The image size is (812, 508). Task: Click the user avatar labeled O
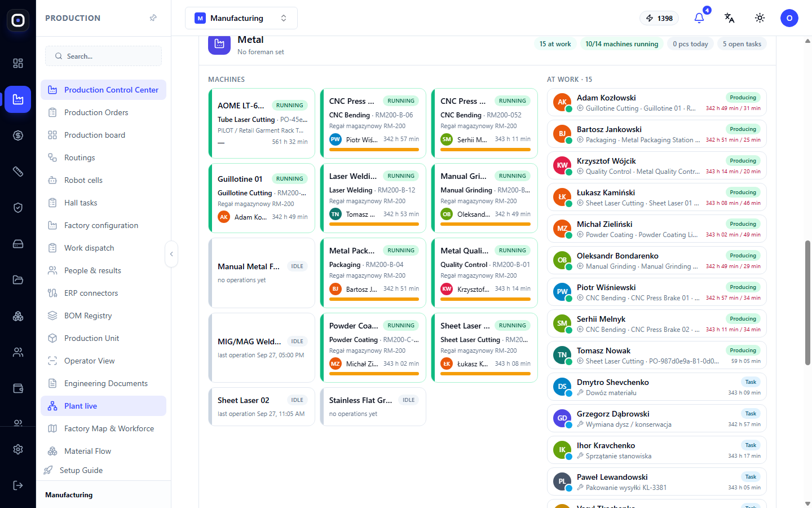coord(789,18)
